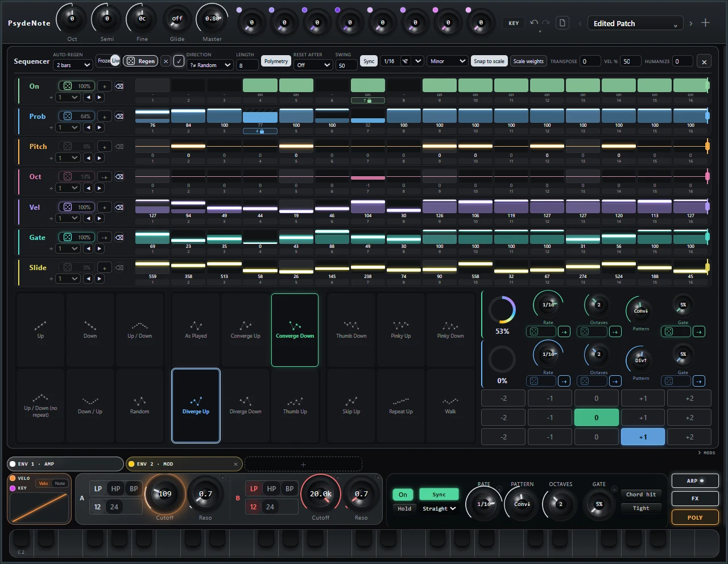Viewport: 728px width, 564px height.
Task: Choose the Walk pattern tile
Action: pos(450,405)
